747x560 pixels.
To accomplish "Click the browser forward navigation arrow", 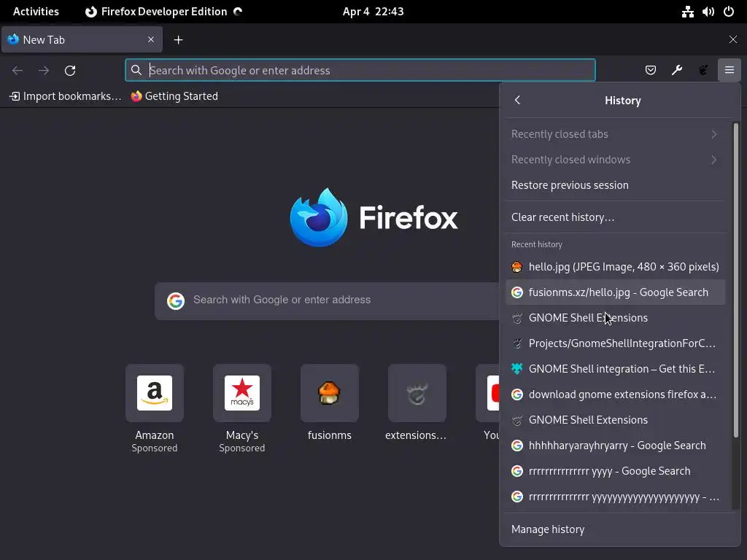I will [44, 71].
